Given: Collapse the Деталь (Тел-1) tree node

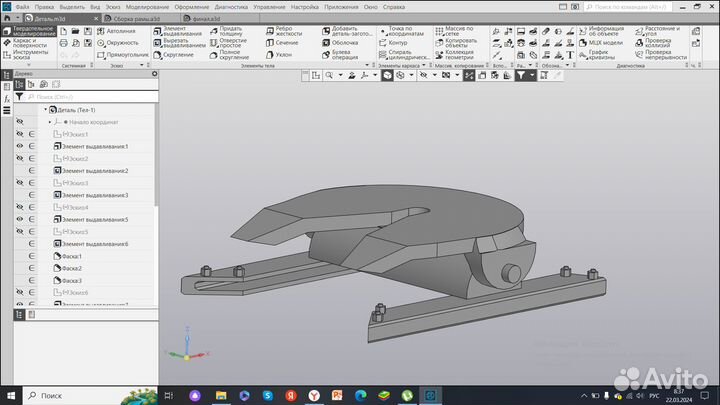Looking at the screenshot, I should [x=44, y=109].
